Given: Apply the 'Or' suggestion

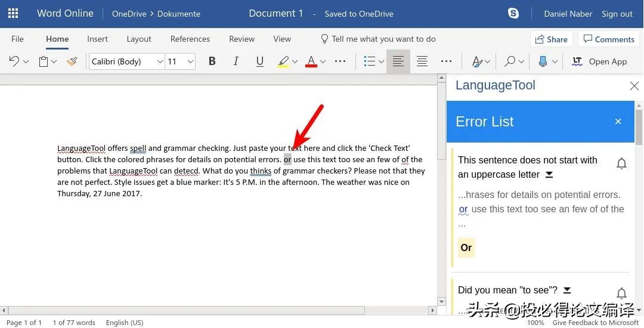Looking at the screenshot, I should click(x=466, y=247).
